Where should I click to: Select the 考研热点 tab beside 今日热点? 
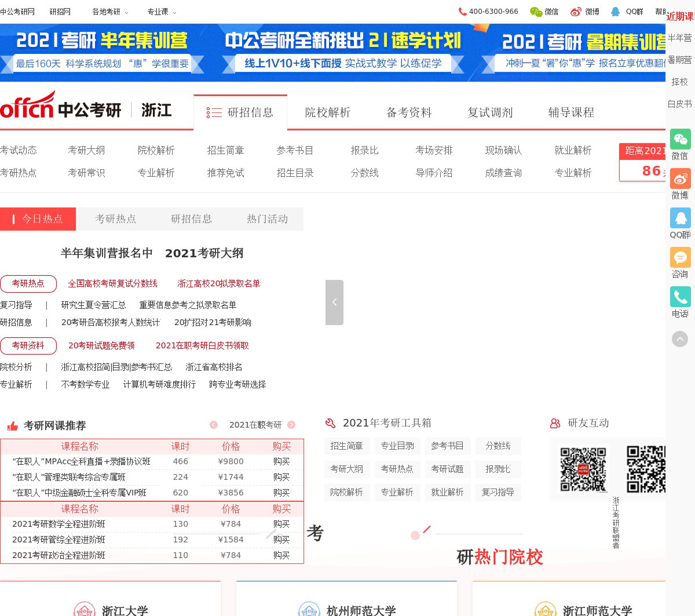pos(115,219)
